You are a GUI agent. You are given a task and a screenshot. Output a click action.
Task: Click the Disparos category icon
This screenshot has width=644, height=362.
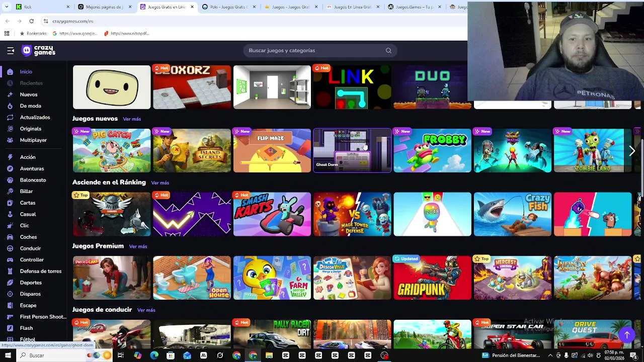point(10,294)
